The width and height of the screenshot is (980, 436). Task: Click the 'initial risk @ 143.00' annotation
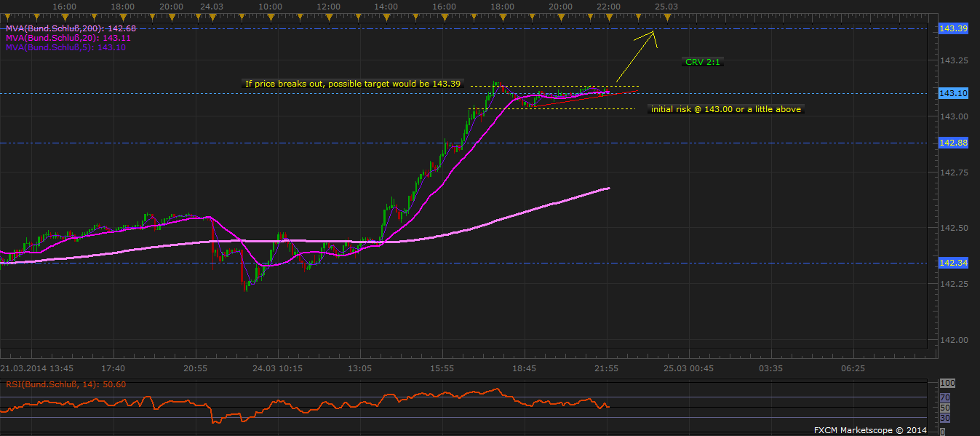pos(727,109)
